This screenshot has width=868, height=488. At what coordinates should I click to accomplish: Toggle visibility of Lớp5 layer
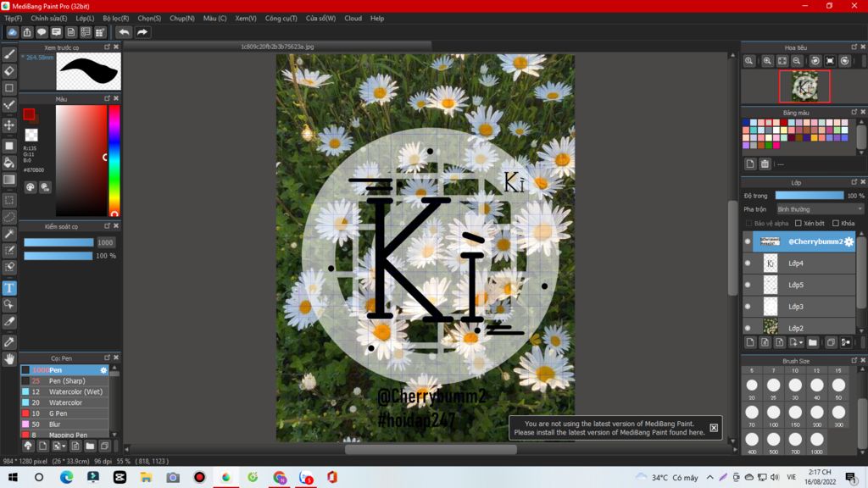[x=748, y=285]
